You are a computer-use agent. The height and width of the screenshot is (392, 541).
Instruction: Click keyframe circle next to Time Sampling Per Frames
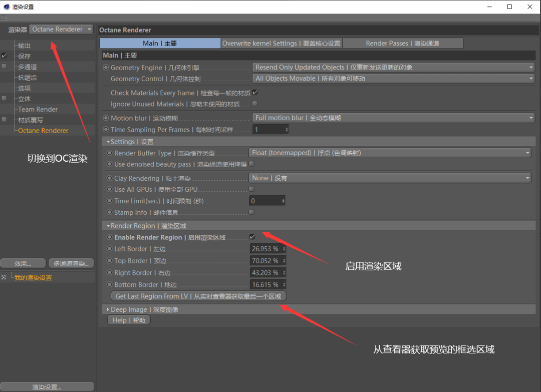[106, 130]
